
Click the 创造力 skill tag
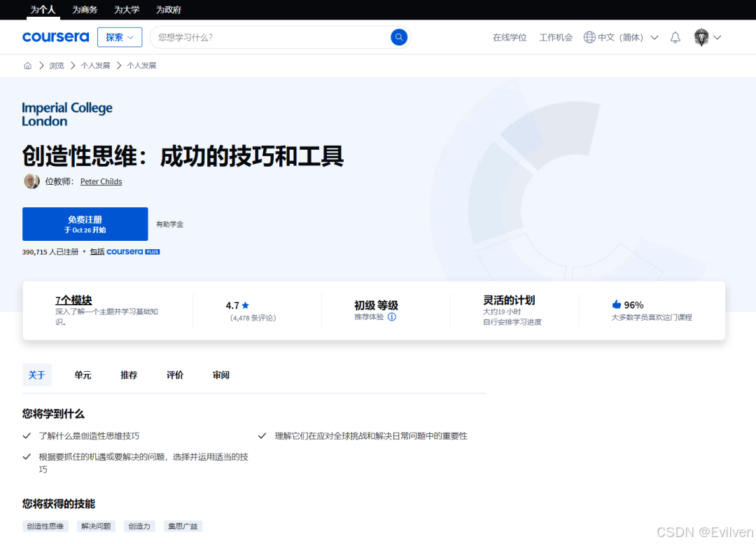pos(139,526)
